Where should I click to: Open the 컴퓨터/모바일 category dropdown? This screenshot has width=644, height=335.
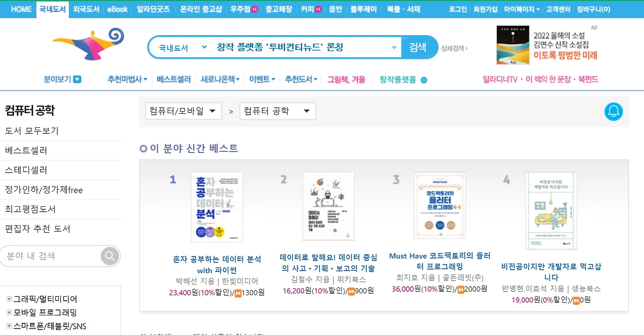184,111
